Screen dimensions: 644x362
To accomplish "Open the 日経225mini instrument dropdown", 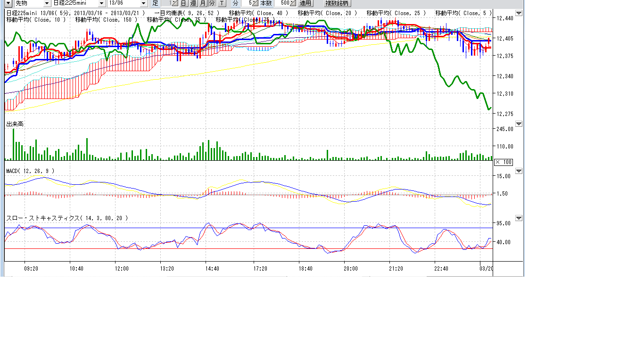I will 102,3.
